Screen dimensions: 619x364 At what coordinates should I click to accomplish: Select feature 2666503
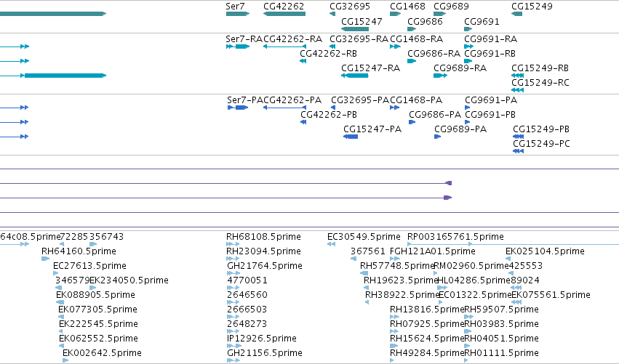247,310
